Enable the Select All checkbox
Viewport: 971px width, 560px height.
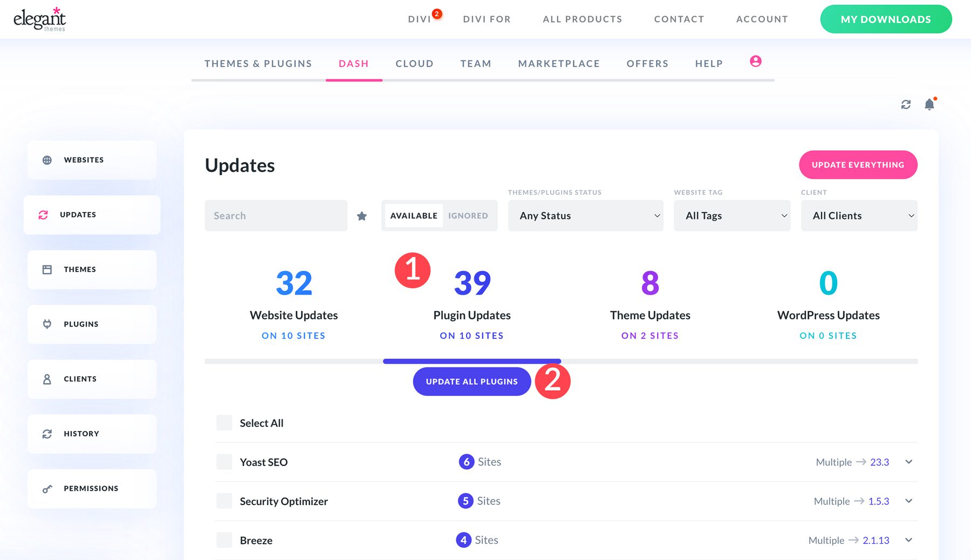point(224,422)
